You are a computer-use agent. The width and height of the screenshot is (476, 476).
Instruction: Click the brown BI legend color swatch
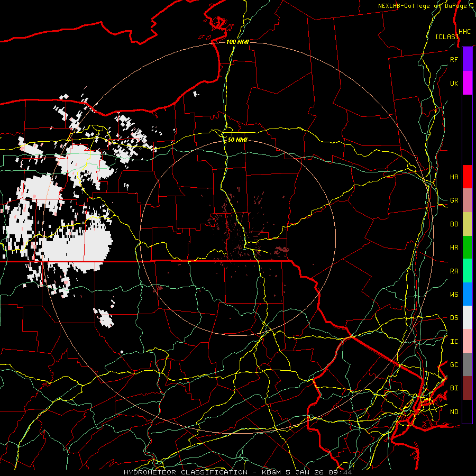[467, 388]
